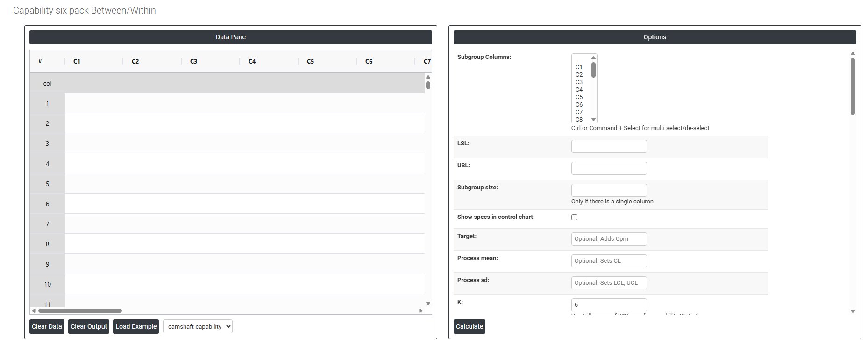Select C1 in Subgroup Columns list

pyautogui.click(x=579, y=67)
